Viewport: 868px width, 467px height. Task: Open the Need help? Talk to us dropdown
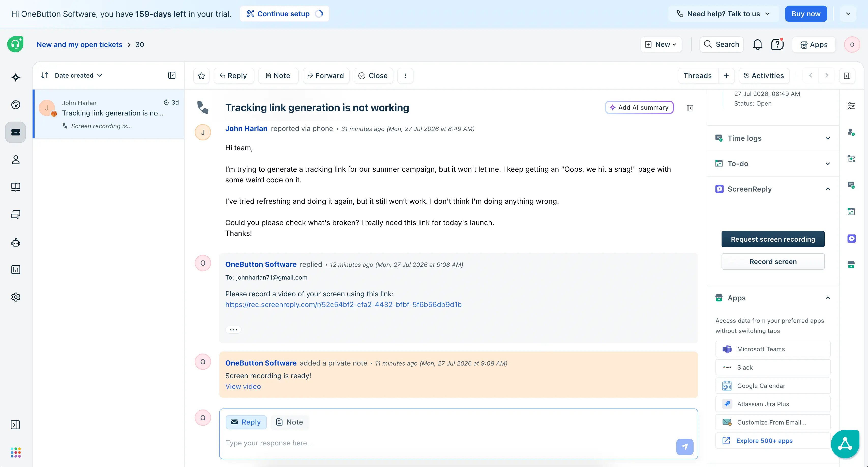[723, 14]
